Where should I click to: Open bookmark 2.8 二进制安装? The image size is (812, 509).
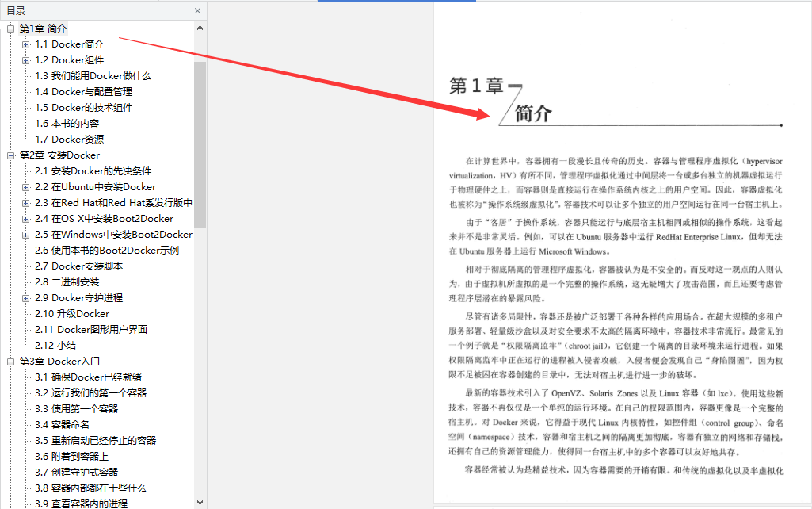[67, 282]
